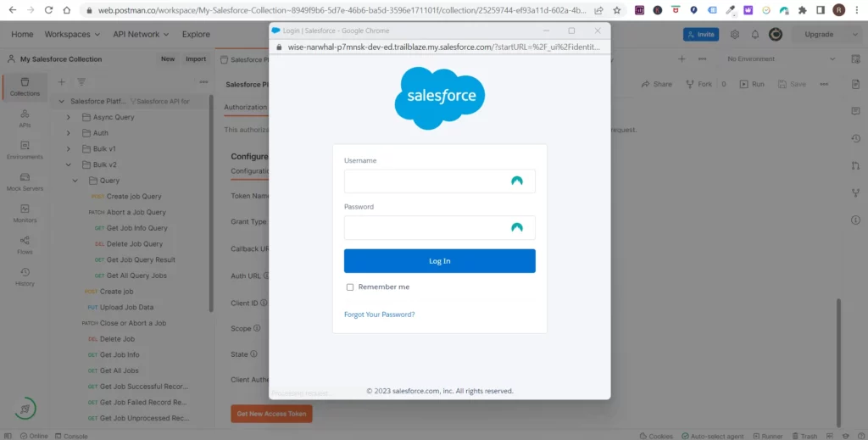Open the environment quick look icon
The height and width of the screenshot is (440, 868).
click(856, 58)
